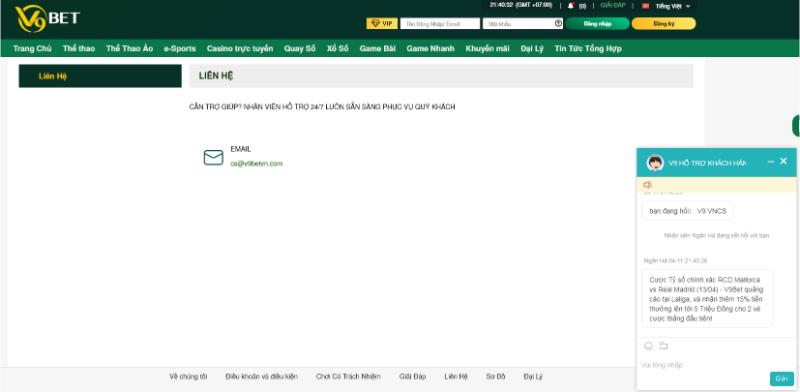800x392 pixels.
Task: Select the Liên Hệ sidebar tab
Action: pos(100,76)
